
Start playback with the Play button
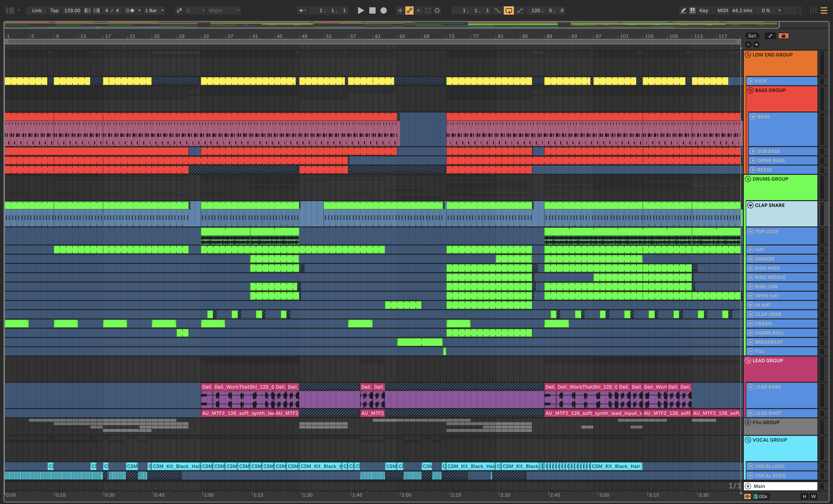(x=361, y=10)
